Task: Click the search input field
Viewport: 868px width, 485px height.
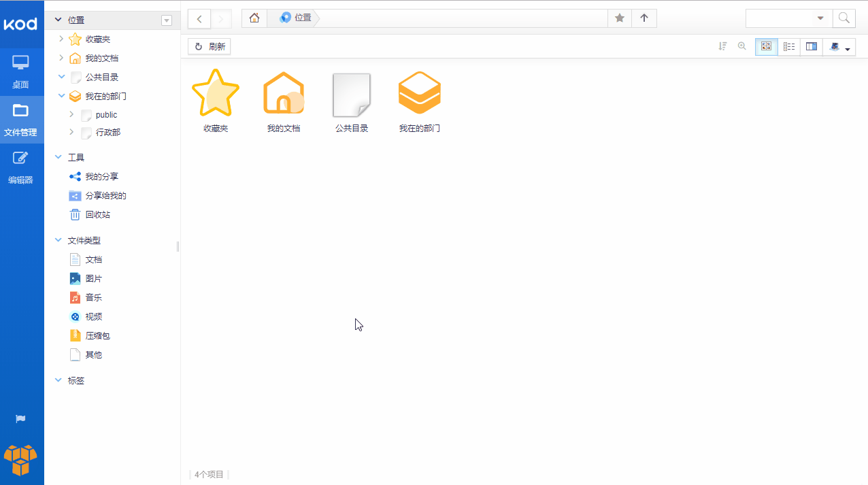Action: click(780, 18)
